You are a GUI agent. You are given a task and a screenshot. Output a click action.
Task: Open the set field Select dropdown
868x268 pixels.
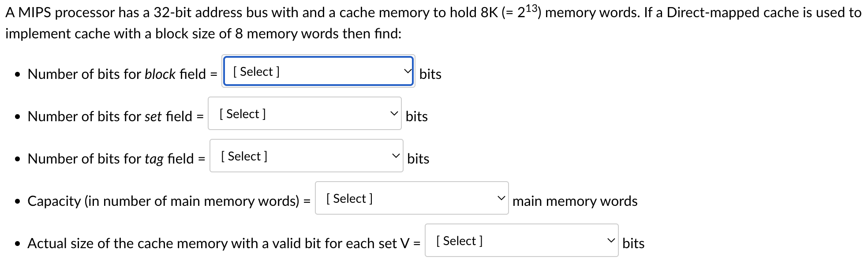coord(304,114)
